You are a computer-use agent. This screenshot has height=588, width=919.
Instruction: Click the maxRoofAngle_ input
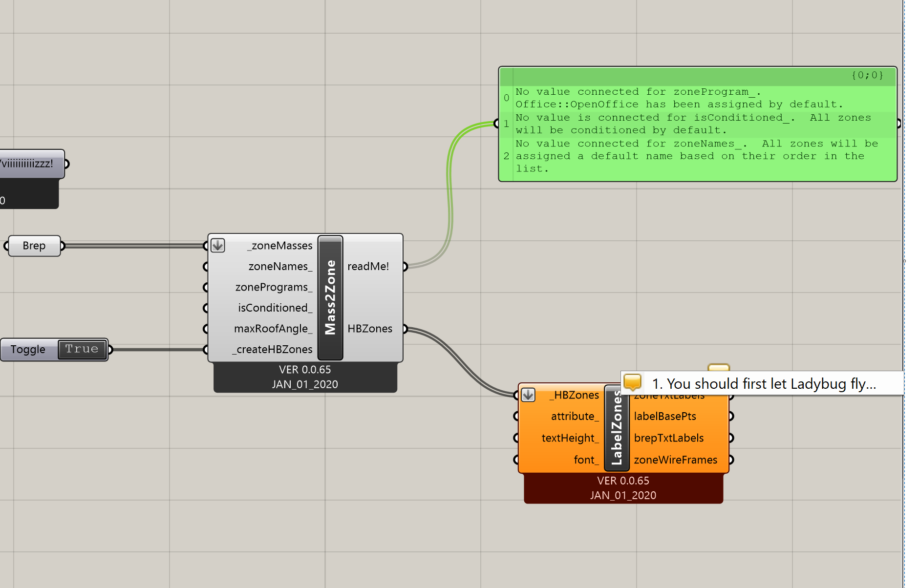[273, 329]
